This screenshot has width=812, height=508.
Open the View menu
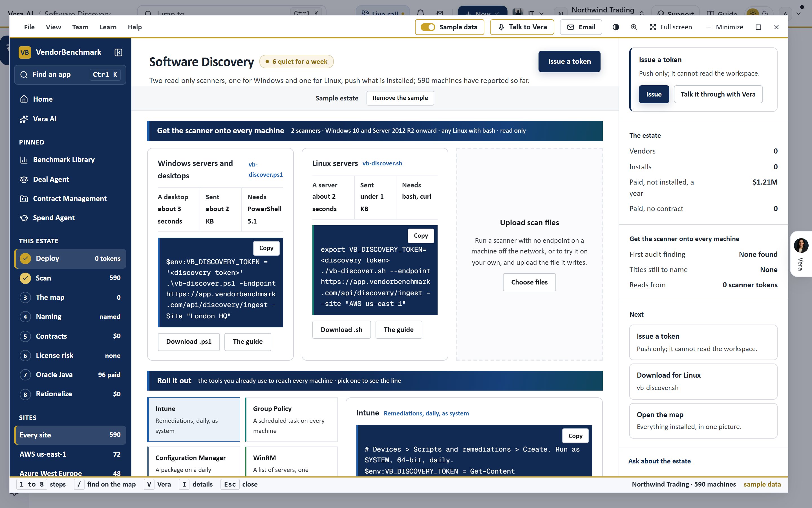53,27
